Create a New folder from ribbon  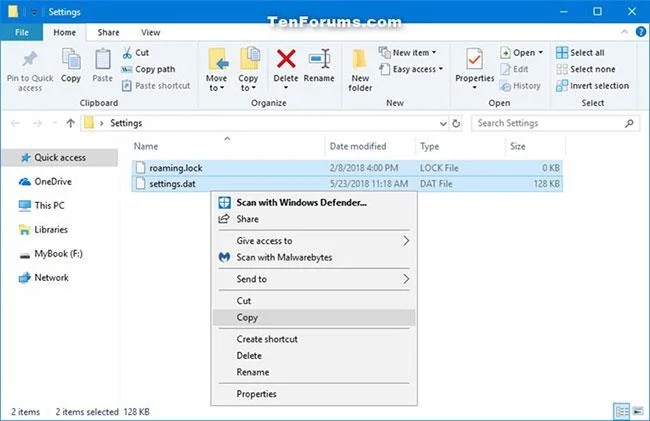pos(360,70)
